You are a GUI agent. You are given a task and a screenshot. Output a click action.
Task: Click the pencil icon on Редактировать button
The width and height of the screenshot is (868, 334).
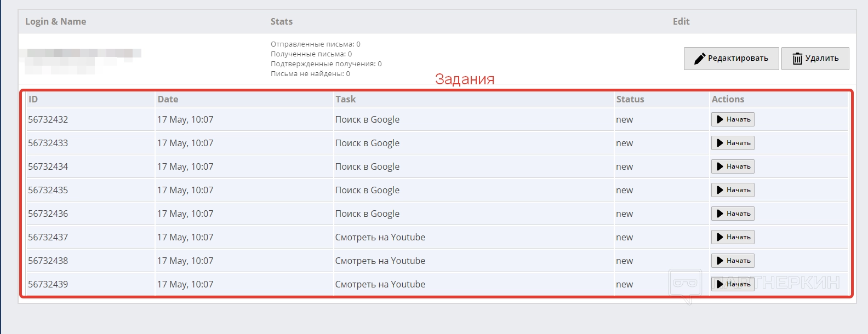click(x=700, y=59)
